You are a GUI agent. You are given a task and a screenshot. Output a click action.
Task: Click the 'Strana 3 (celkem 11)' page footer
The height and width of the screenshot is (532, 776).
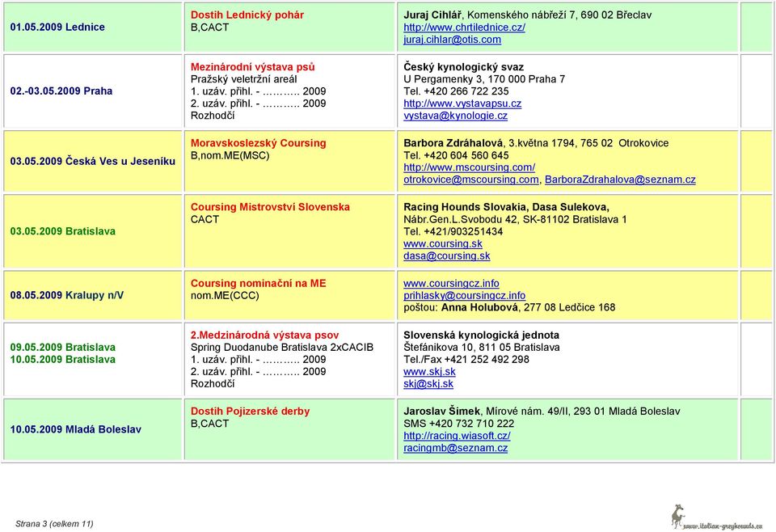54,524
